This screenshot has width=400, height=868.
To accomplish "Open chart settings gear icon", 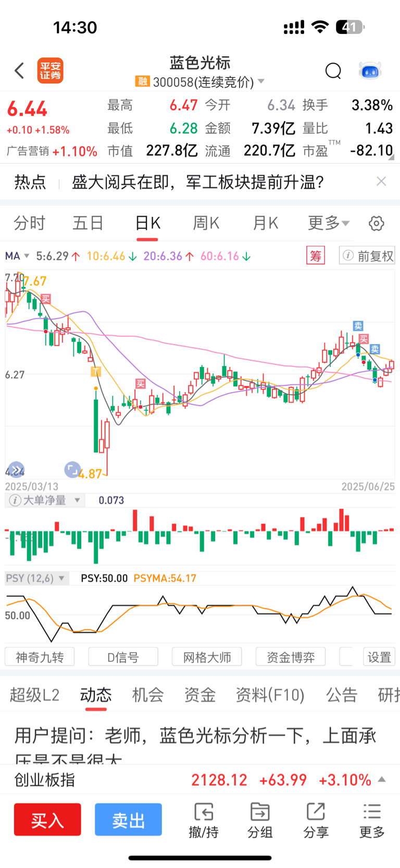I will pos(376,223).
